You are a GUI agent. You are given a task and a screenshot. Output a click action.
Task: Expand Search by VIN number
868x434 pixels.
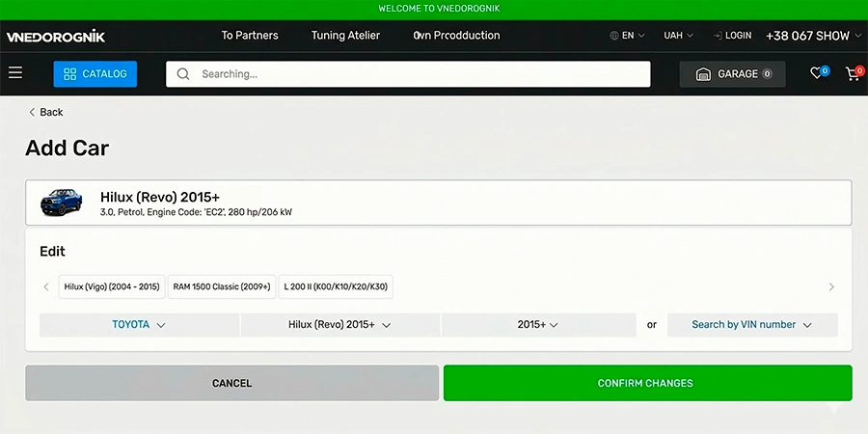[x=751, y=325]
